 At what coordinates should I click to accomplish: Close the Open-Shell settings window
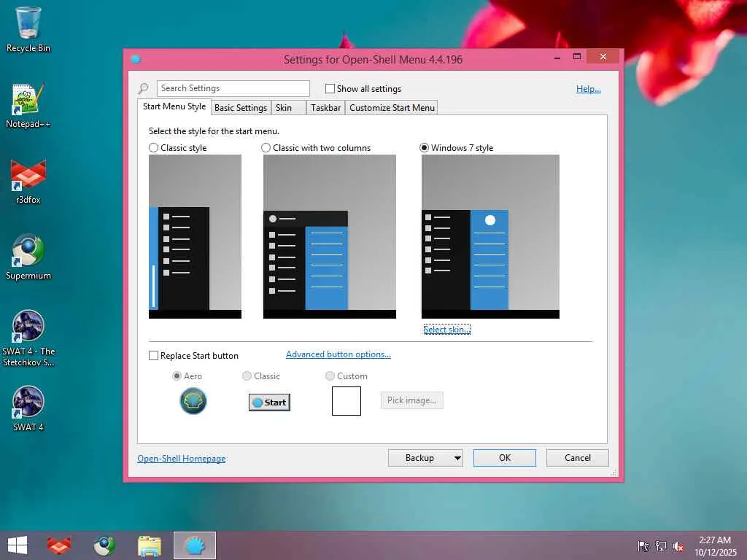pos(603,57)
